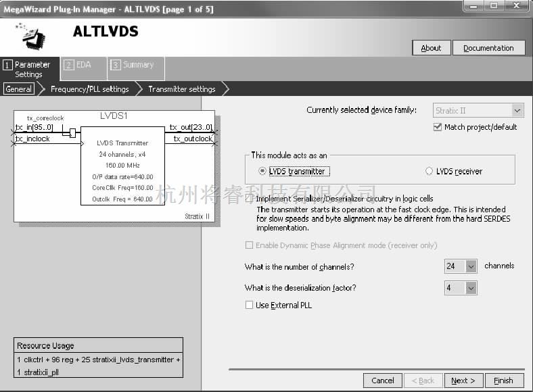
Task: Select the LVDS transmitter radio button
Action: [x=262, y=172]
